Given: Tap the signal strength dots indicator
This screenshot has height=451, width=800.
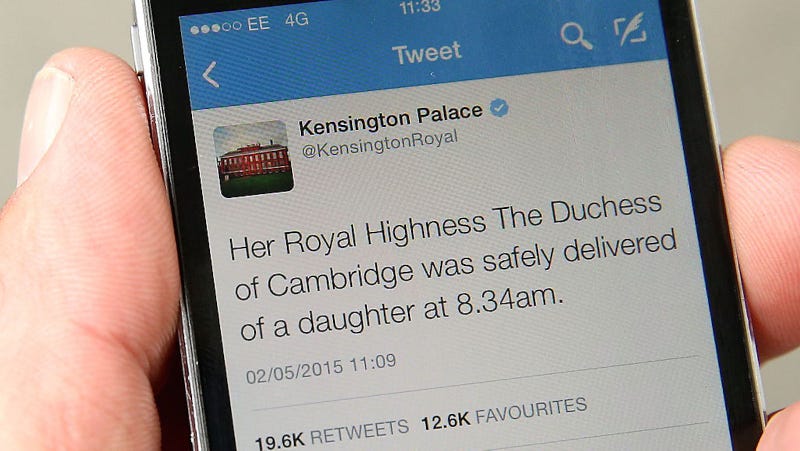Looking at the screenshot, I should point(215,28).
